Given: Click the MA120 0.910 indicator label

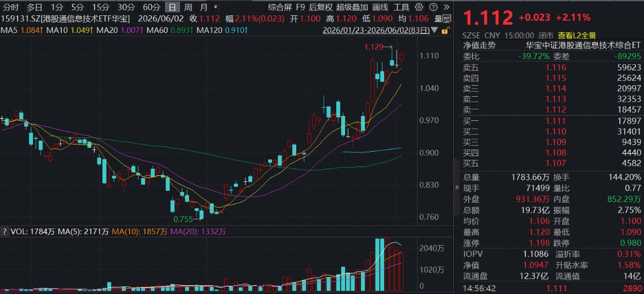Looking at the screenshot, I should (x=222, y=30).
